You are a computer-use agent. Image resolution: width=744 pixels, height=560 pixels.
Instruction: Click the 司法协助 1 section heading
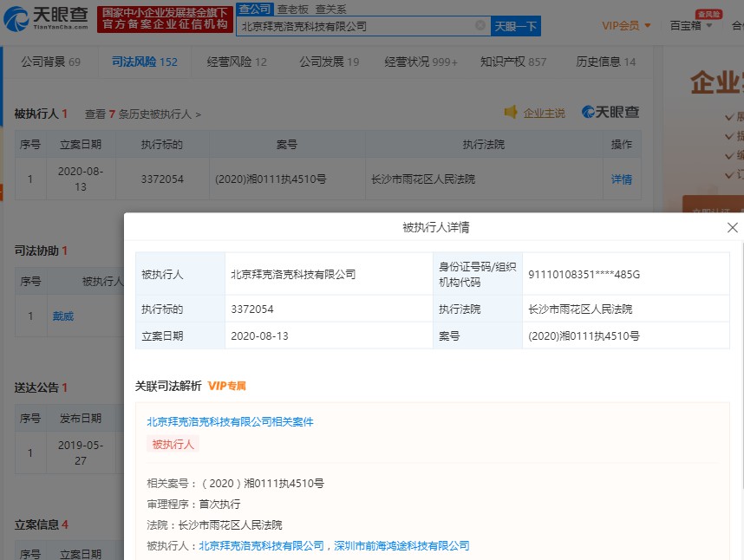coord(41,251)
